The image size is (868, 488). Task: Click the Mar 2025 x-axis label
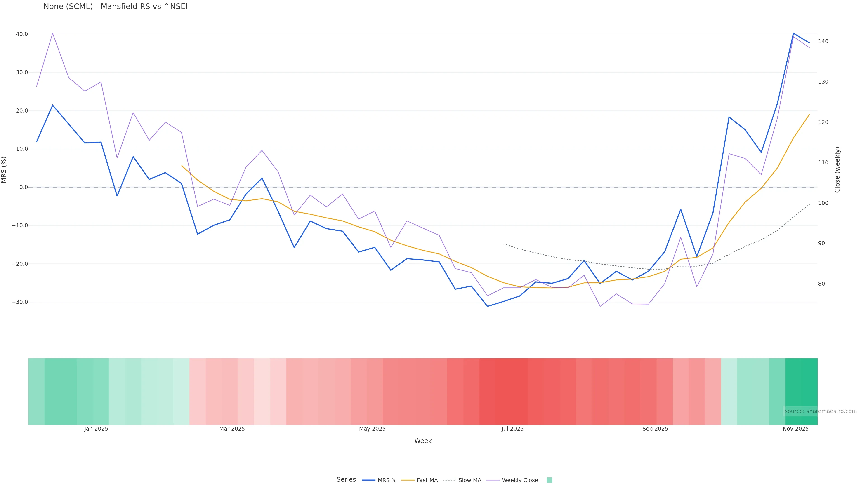tap(232, 429)
